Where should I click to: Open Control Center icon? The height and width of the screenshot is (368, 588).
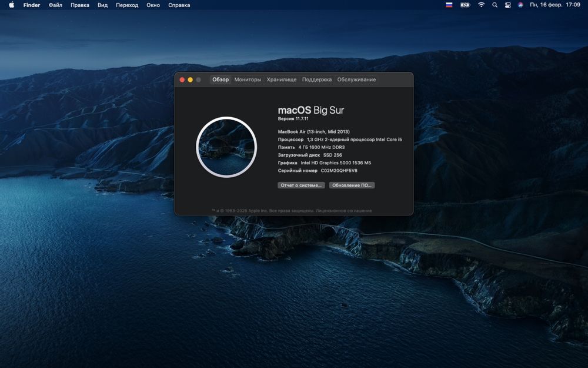coord(508,5)
